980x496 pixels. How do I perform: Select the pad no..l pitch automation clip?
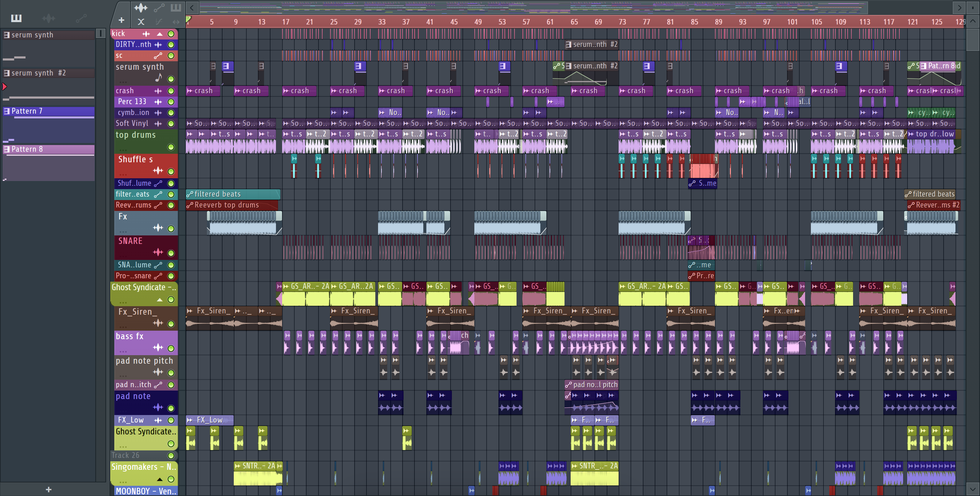point(591,384)
